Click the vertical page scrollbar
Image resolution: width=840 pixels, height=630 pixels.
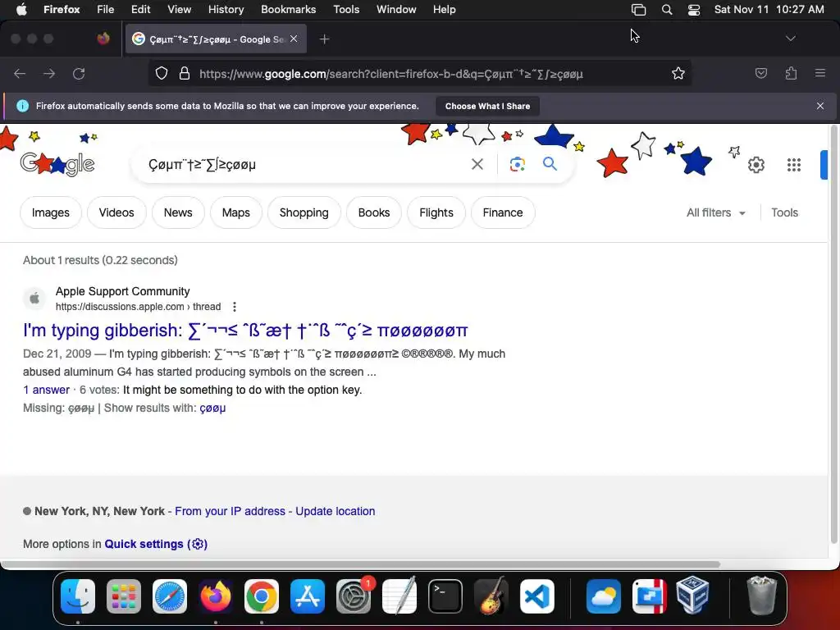point(833,335)
